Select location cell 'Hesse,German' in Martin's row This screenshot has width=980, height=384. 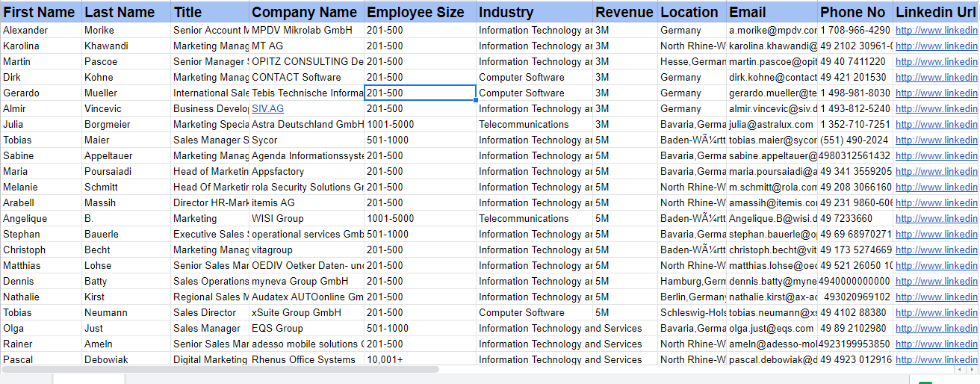pyautogui.click(x=692, y=61)
